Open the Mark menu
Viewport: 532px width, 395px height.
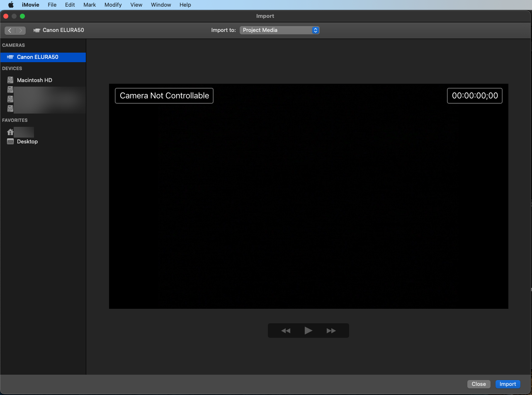point(90,5)
